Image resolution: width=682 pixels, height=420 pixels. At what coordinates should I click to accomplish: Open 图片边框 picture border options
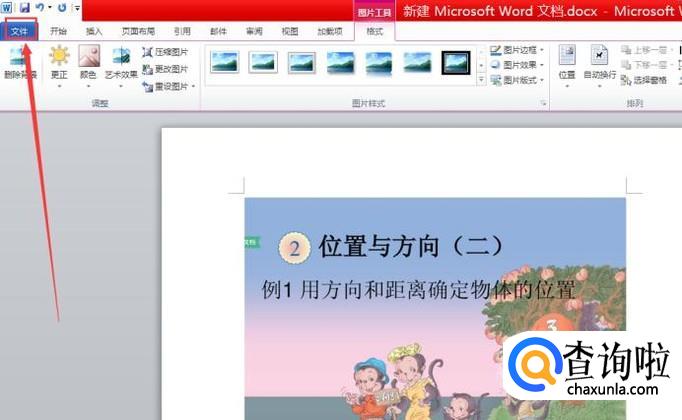[517, 50]
